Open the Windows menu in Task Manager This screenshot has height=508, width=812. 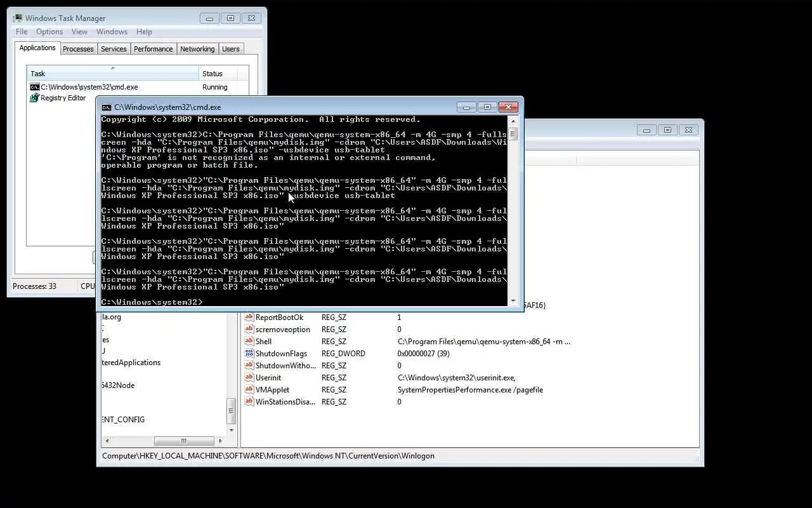tap(112, 32)
